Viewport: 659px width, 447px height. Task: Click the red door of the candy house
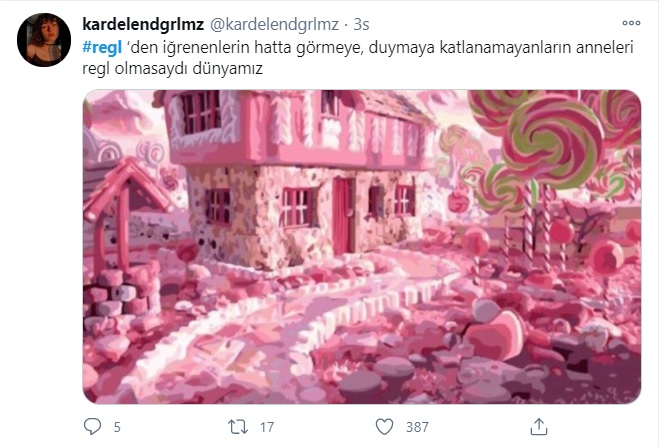click(x=344, y=216)
